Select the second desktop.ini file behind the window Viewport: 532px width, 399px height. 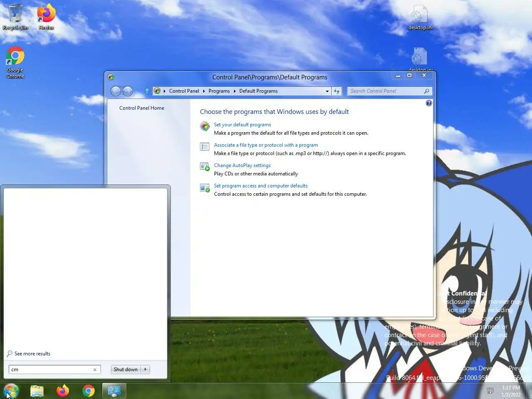(420, 58)
